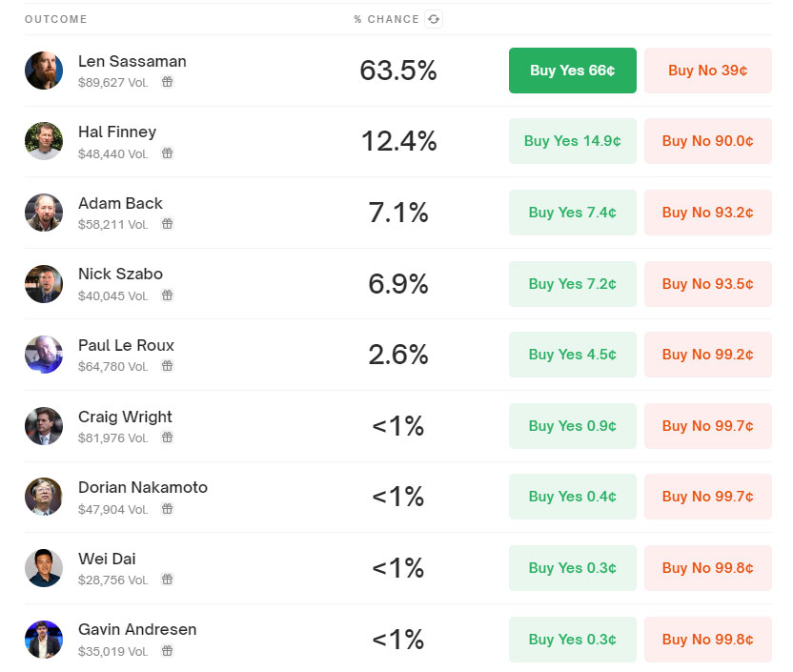
Task: Select Buy Yes 7.2¢ for Nick Szabo
Action: pos(573,284)
